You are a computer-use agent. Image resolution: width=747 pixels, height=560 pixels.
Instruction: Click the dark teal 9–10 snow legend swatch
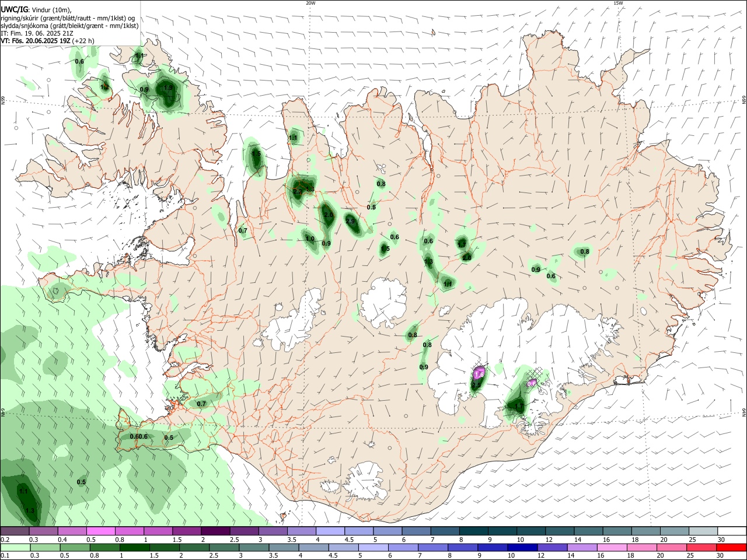click(x=504, y=531)
